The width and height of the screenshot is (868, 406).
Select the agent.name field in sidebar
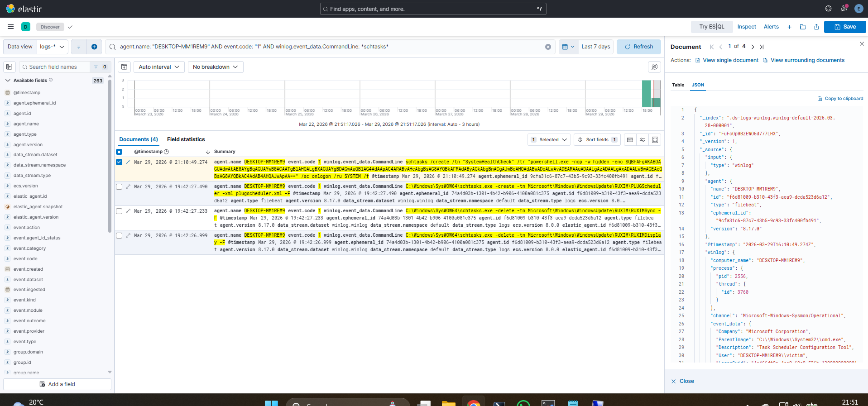[26, 124]
